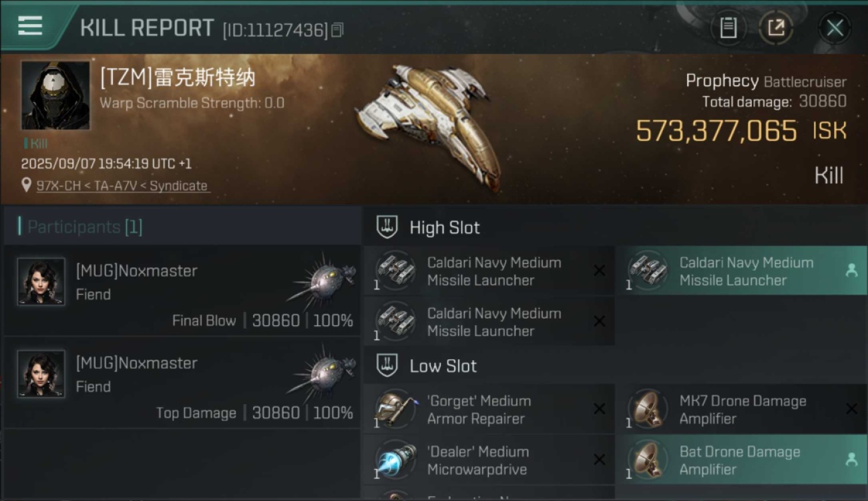Select highlighted Caldari Navy Medium Missile Launcher
This screenshot has width=868, height=501.
741,271
